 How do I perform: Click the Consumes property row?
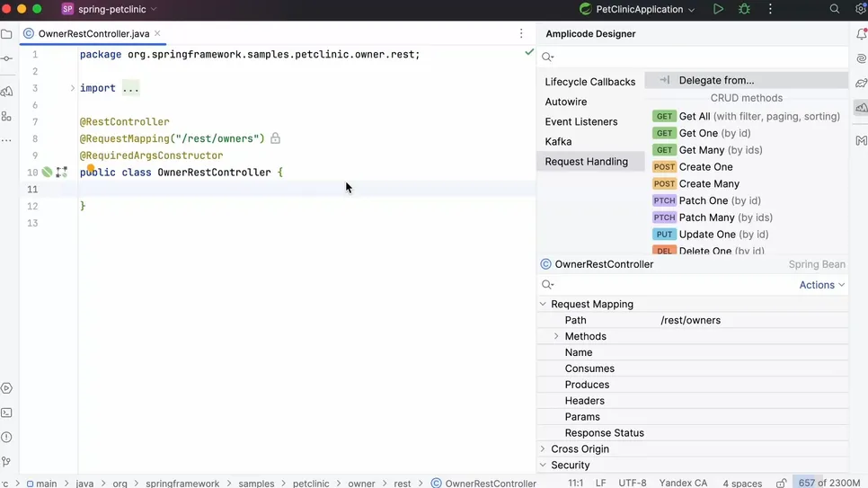692,368
